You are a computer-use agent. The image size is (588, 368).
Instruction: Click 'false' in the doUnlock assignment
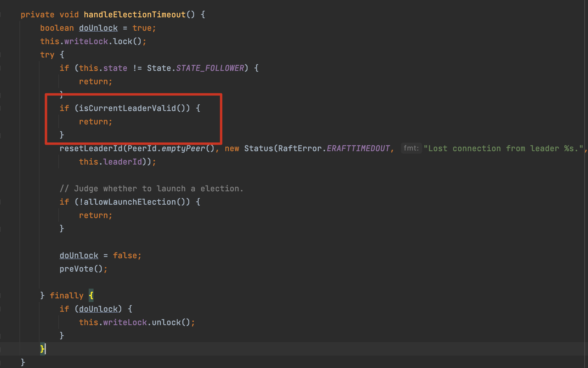[x=125, y=255]
